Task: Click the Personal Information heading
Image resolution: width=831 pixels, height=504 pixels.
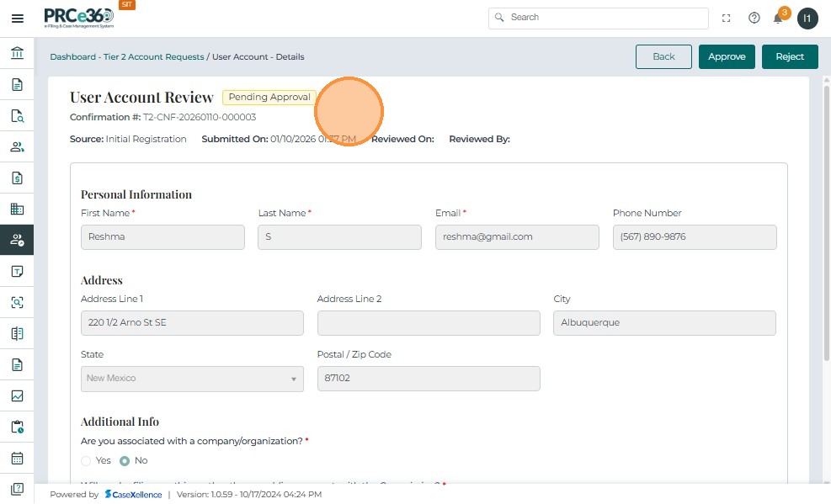Action: (x=136, y=194)
